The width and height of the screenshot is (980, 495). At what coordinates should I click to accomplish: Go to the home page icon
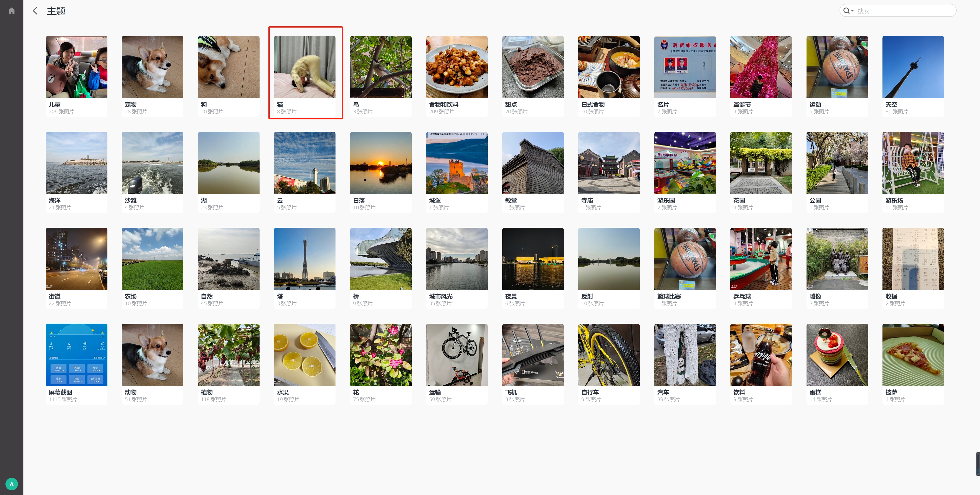(12, 11)
